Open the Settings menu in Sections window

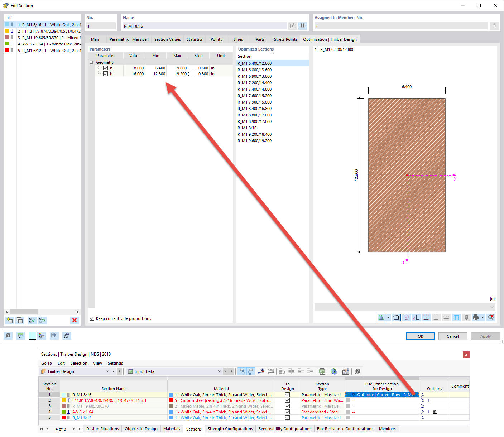[115, 363]
